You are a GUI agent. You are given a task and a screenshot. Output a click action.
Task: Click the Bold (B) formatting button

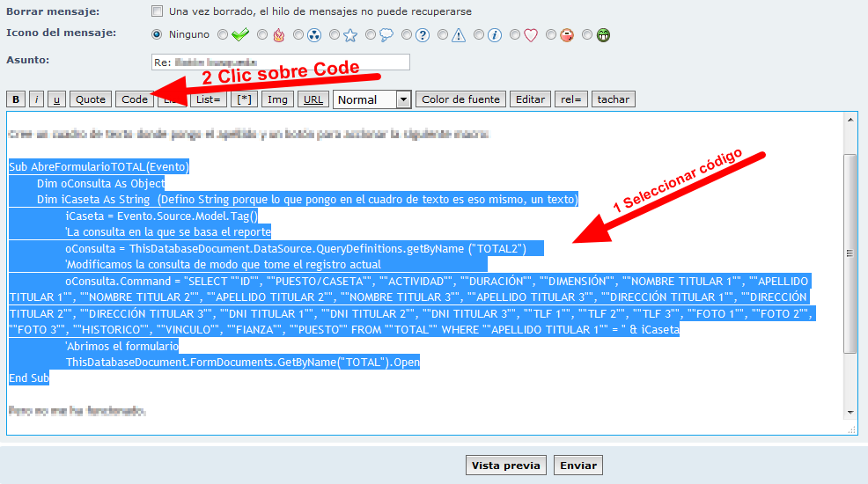point(16,99)
